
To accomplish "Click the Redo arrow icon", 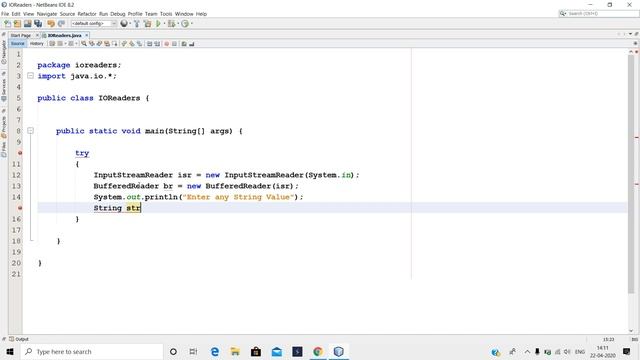I will (62, 24).
